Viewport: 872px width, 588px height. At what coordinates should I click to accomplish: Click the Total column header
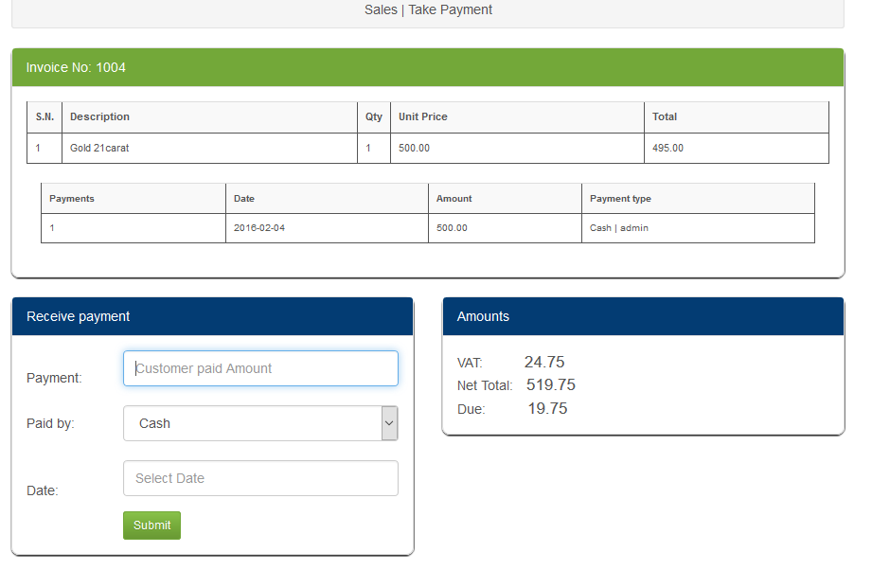point(737,116)
